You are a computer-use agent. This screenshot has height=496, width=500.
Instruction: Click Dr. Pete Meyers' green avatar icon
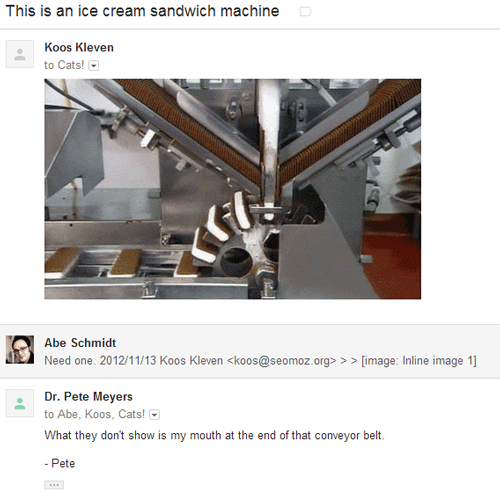[20, 403]
